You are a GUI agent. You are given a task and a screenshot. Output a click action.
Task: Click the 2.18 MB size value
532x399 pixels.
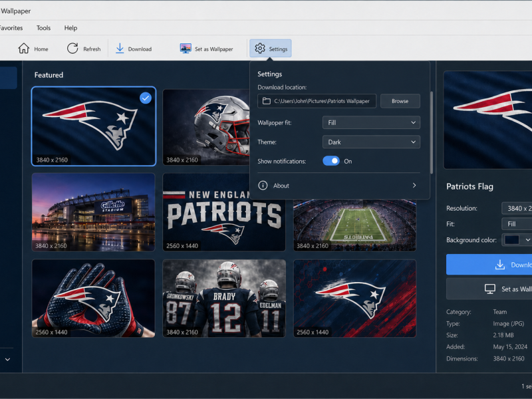pyautogui.click(x=503, y=335)
